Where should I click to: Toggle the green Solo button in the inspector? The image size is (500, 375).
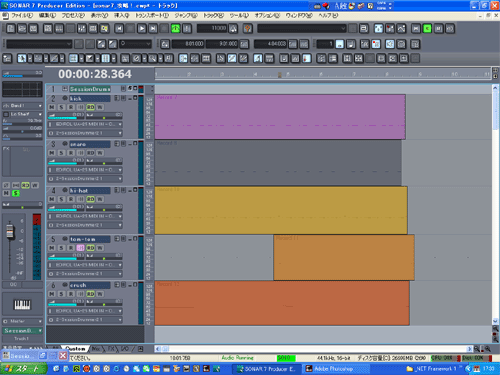coord(16,193)
